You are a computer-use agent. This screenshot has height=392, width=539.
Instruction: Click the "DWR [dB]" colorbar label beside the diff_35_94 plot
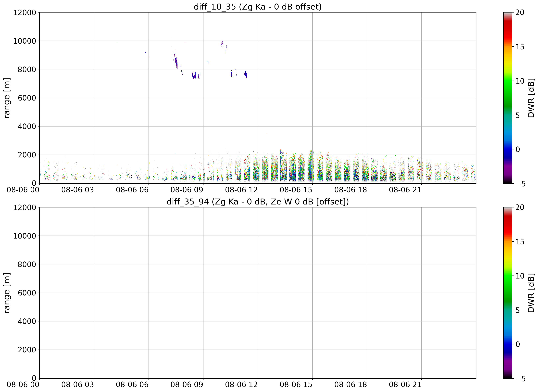click(531, 293)
